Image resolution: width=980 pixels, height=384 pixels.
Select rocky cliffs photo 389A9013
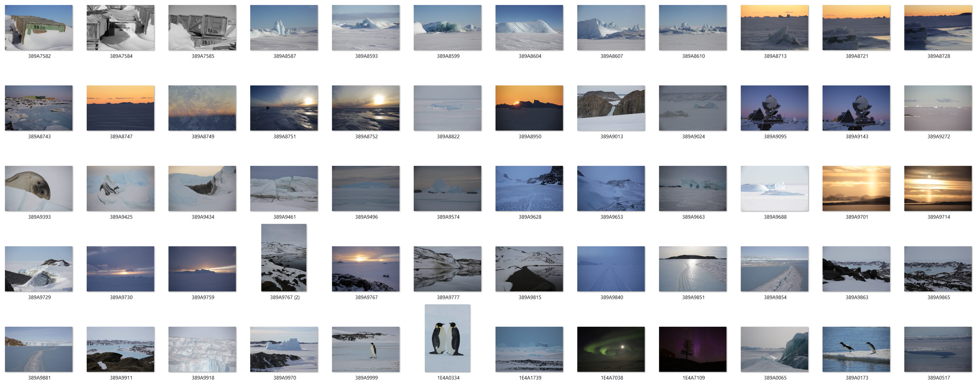pyautogui.click(x=611, y=108)
